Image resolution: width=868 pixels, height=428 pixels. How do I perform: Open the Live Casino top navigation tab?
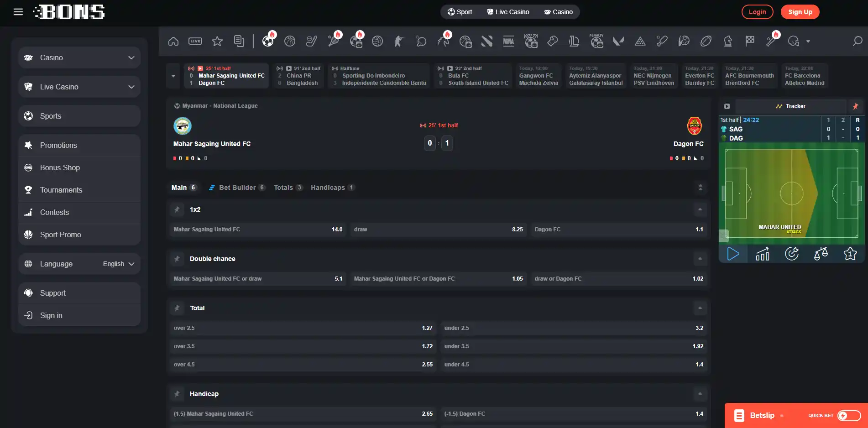tap(508, 12)
